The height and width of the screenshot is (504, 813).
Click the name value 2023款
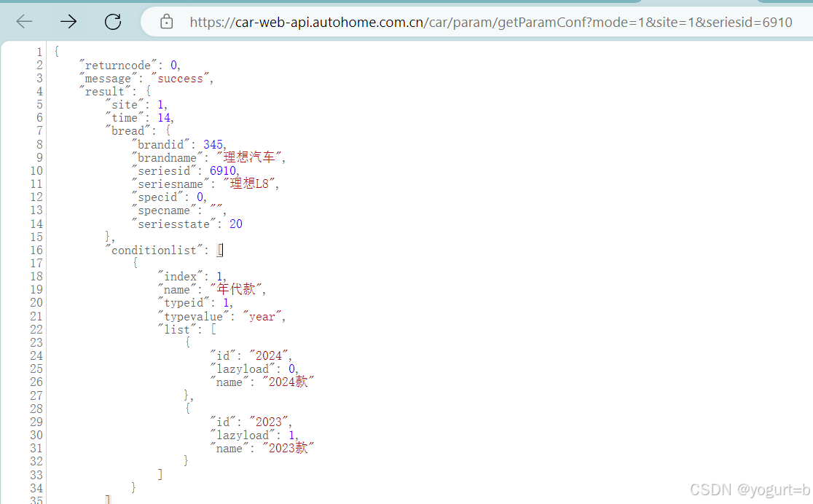288,448
